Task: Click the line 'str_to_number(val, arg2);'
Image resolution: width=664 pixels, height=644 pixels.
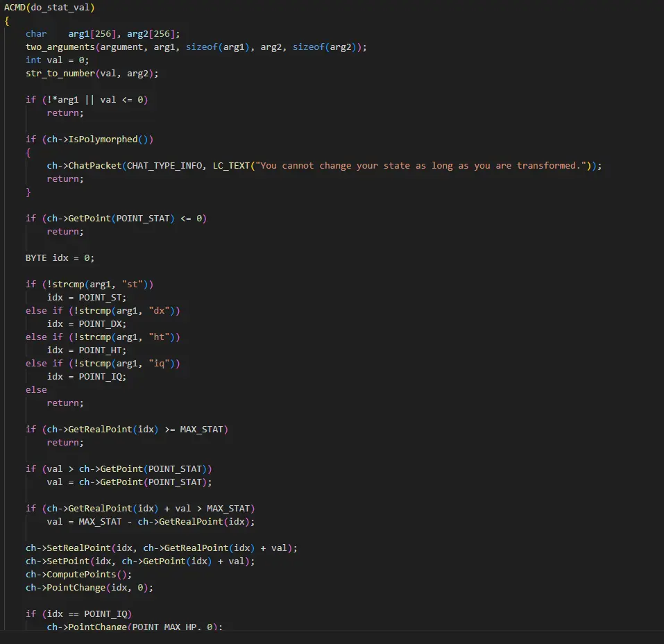Action: pyautogui.click(x=92, y=74)
